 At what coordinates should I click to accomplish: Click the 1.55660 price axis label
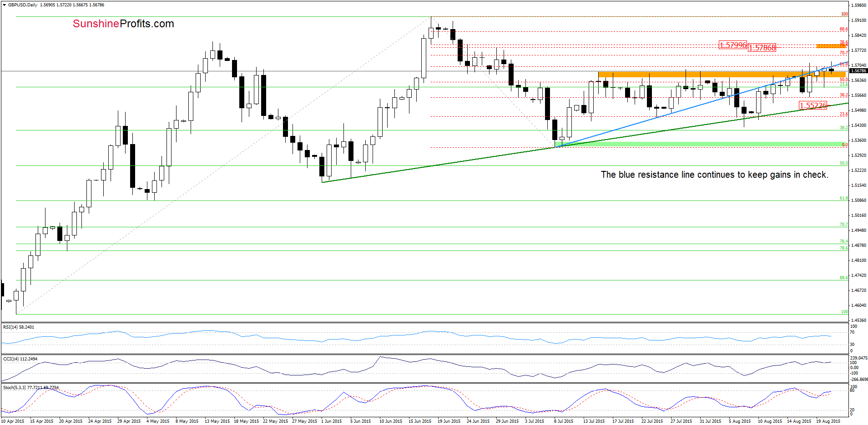tap(859, 95)
